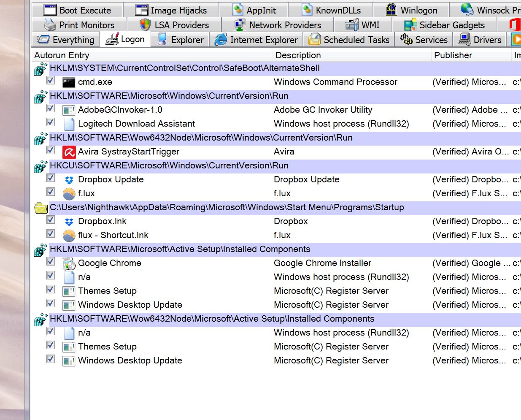Select Windows Desktop Update under Wow6432Node
The width and height of the screenshot is (521, 420).
click(x=130, y=360)
